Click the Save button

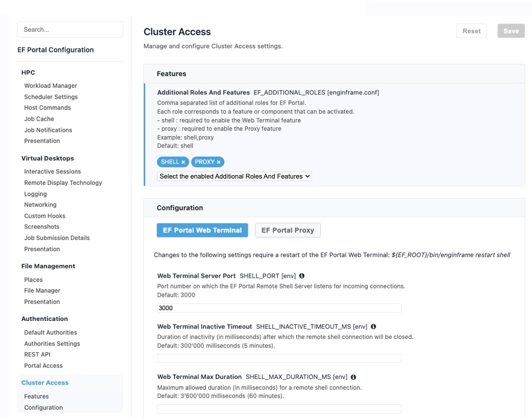pyautogui.click(x=510, y=31)
